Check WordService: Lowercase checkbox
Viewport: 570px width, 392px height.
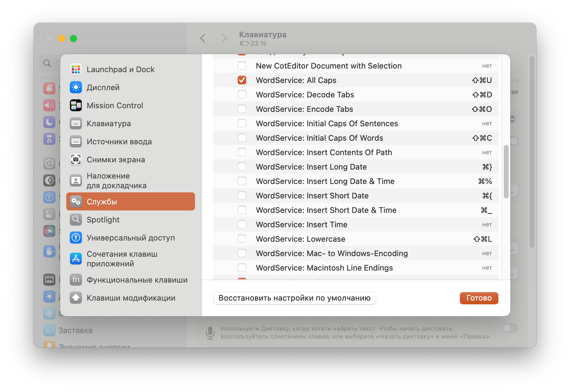(x=242, y=239)
